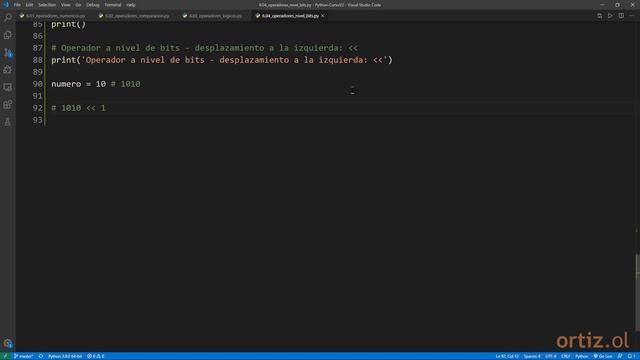Open the Explorer view in activity bar

8,35
